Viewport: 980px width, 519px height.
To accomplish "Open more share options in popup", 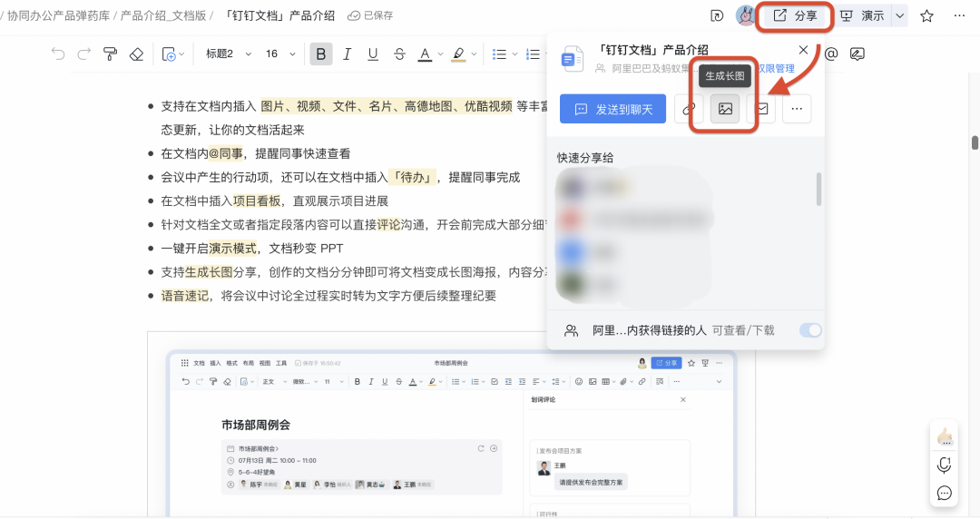I will [797, 109].
